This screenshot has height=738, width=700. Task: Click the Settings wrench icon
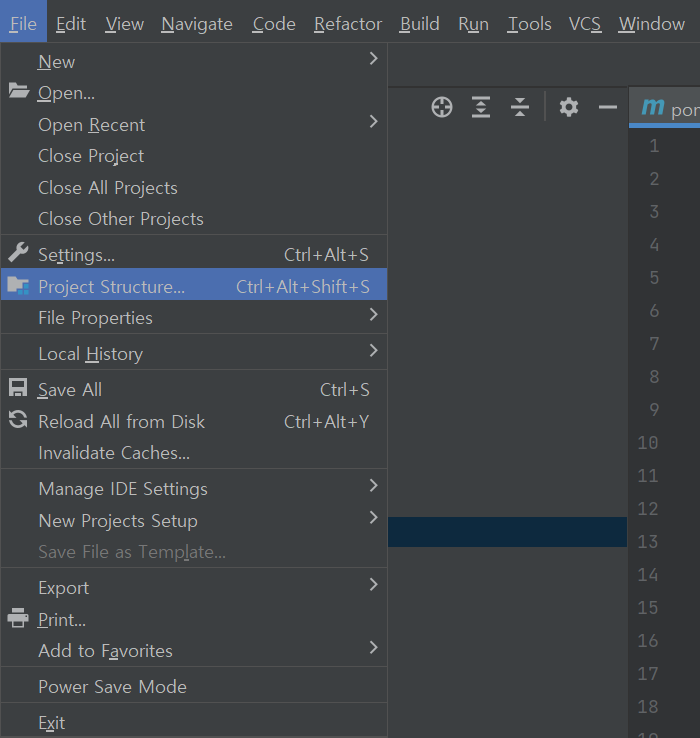18,252
